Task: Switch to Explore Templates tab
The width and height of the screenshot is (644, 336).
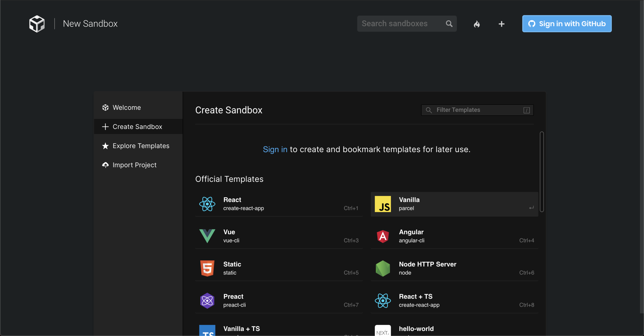Action: 141,146
